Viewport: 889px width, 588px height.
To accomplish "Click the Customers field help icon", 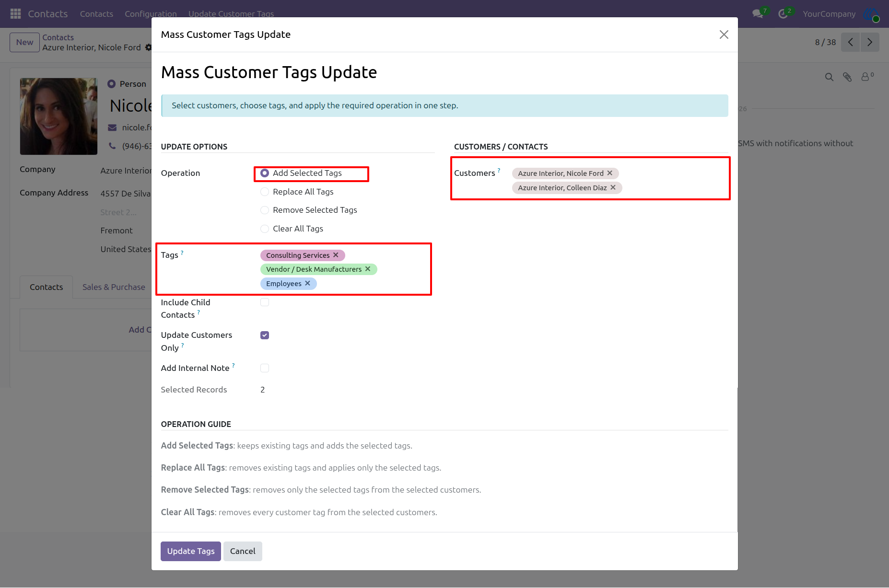I will pyautogui.click(x=499, y=170).
